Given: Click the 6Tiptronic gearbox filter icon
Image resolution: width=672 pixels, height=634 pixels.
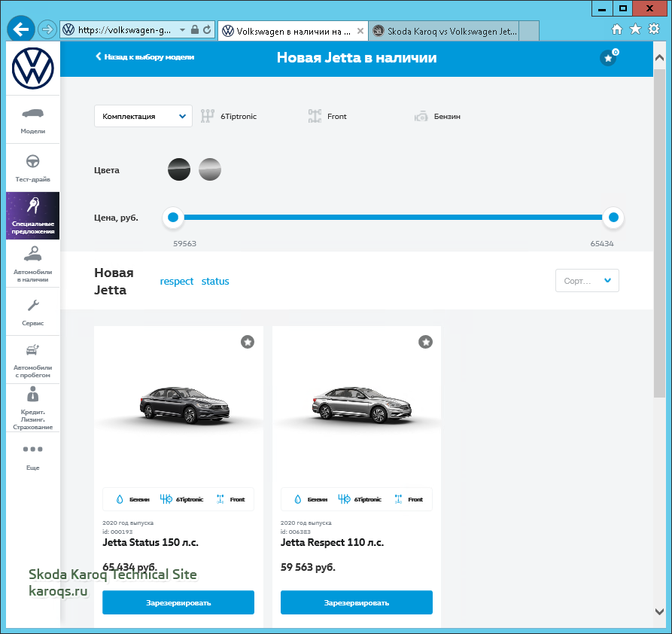Looking at the screenshot, I should (x=208, y=116).
